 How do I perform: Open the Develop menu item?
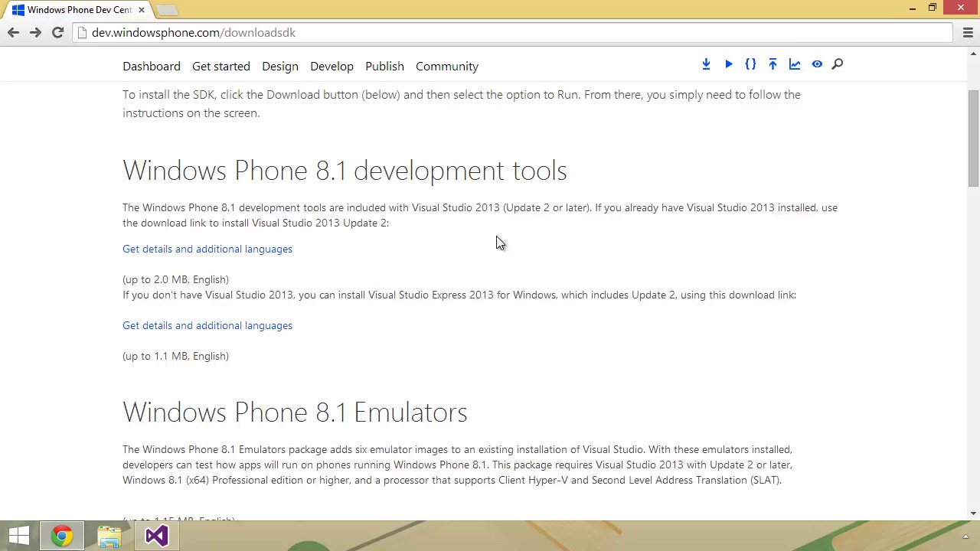point(332,66)
